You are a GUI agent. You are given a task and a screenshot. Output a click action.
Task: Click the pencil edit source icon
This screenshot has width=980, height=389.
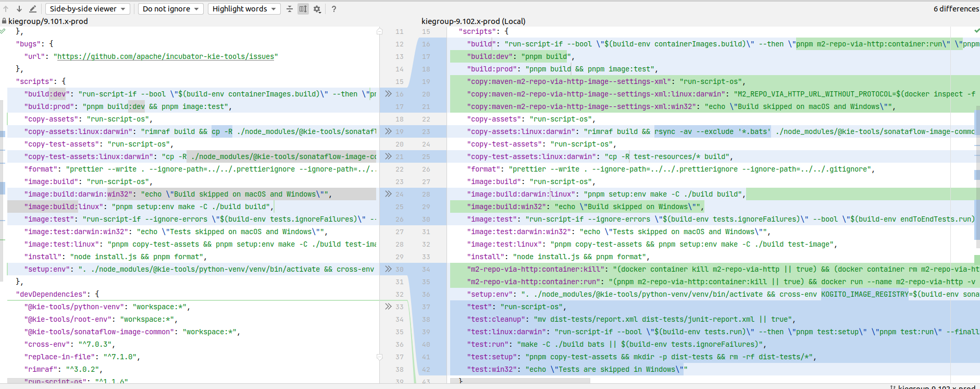pyautogui.click(x=33, y=9)
